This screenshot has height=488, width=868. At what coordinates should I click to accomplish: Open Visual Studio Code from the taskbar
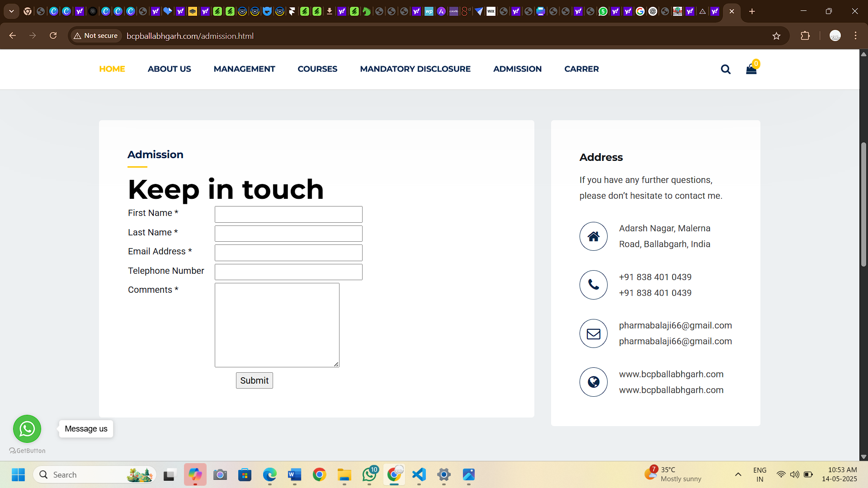[419, 474]
